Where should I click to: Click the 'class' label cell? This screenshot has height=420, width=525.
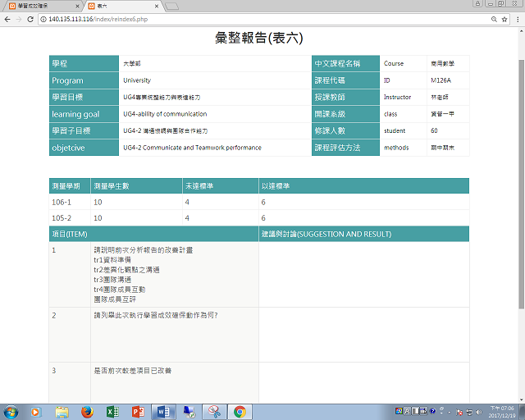403,114
